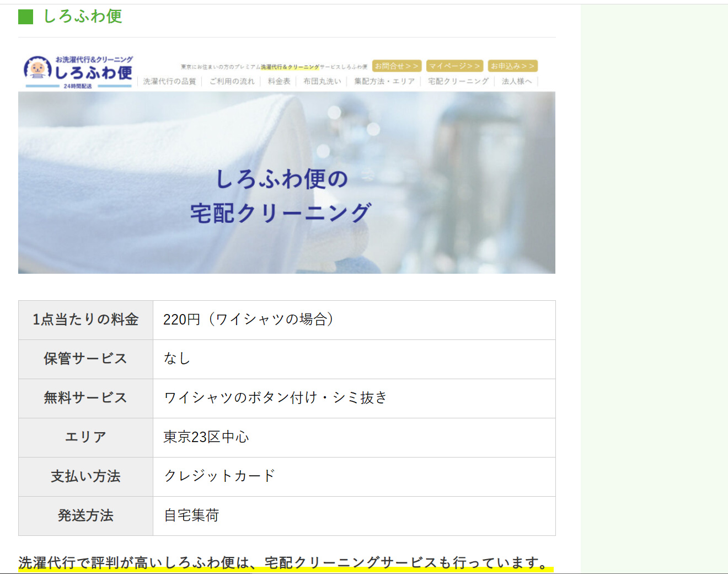This screenshot has height=574, width=728.
Task: Select the クレジットカード cell
Action: point(354,477)
